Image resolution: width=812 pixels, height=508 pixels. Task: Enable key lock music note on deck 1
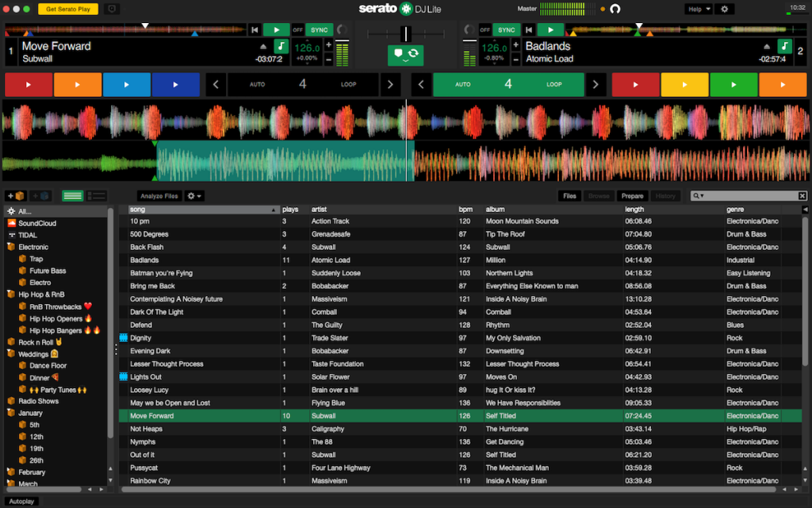[x=282, y=48]
